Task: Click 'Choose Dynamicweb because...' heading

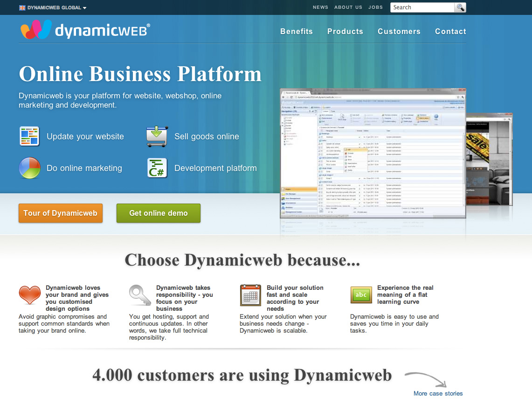Action: (x=242, y=260)
